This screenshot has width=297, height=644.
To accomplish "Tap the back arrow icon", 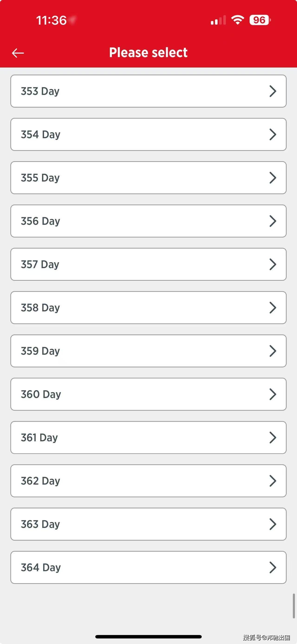I will point(18,53).
